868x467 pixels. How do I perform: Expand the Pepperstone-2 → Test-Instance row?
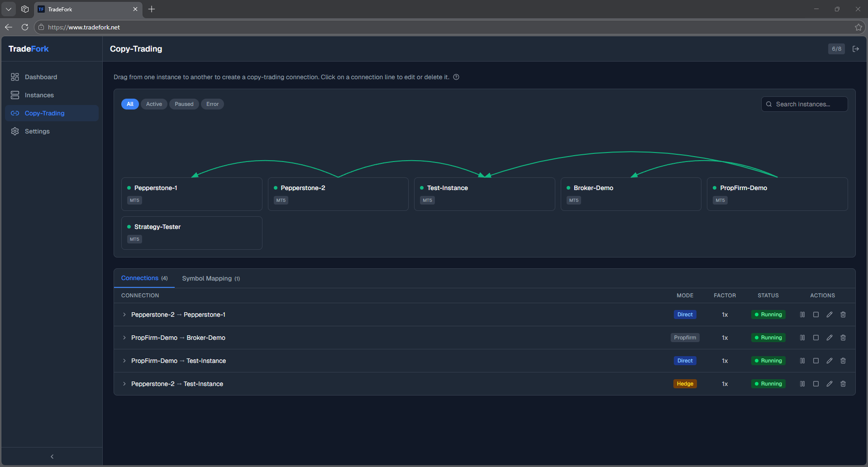(124, 384)
